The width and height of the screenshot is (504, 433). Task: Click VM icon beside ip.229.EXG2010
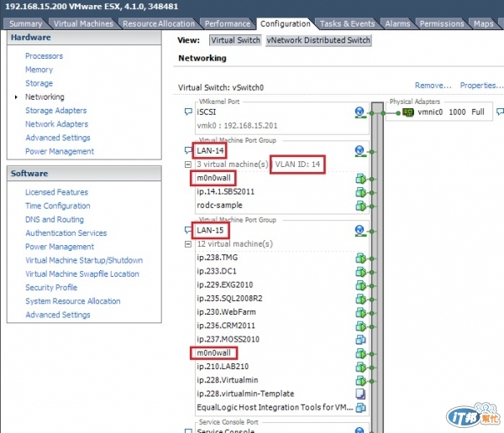pos(360,285)
